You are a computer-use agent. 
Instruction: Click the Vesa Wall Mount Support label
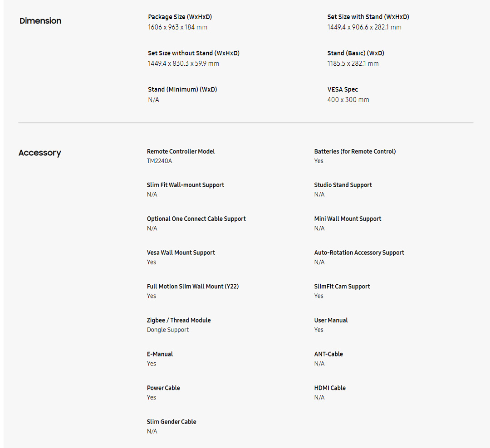tap(181, 253)
